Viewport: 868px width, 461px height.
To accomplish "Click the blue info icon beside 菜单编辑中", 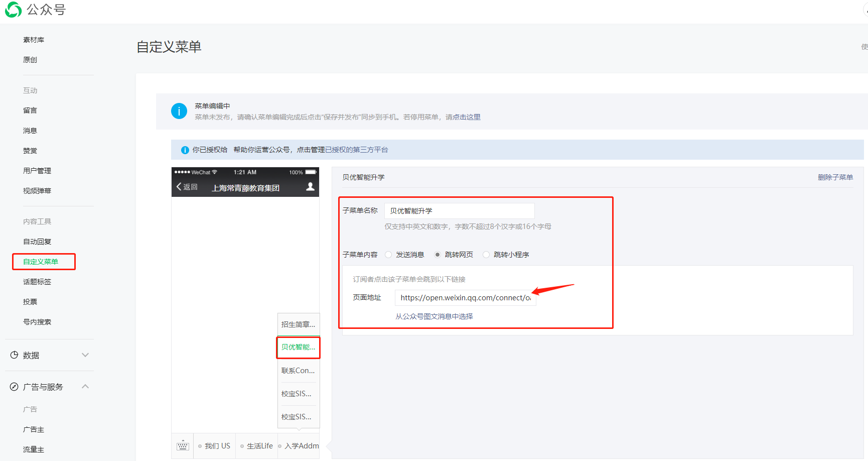I will click(x=179, y=111).
